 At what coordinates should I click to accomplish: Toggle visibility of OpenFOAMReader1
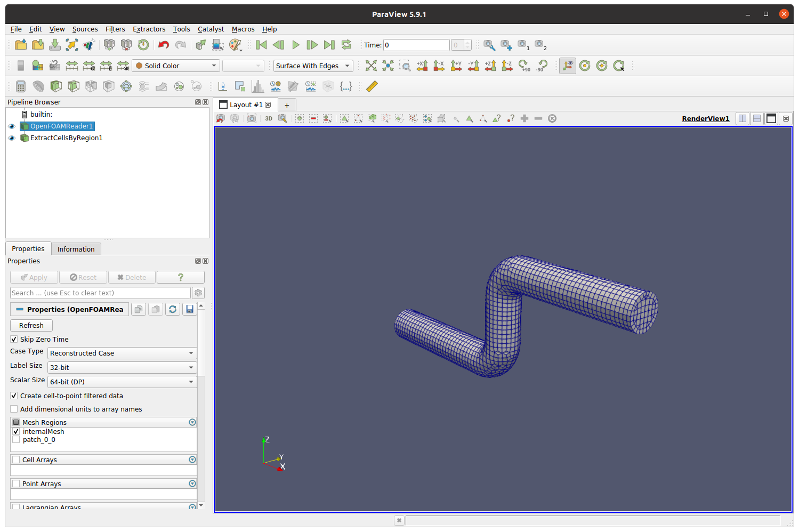tap(12, 126)
